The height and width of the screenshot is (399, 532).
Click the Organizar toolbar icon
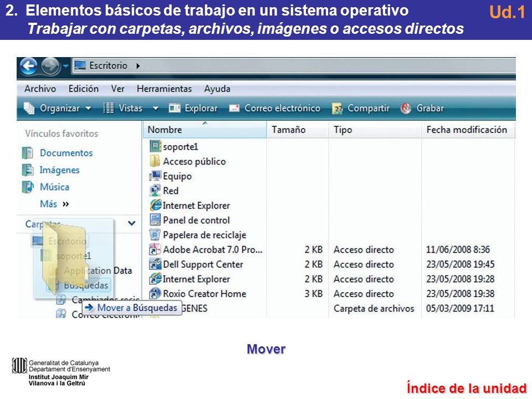[x=29, y=108]
